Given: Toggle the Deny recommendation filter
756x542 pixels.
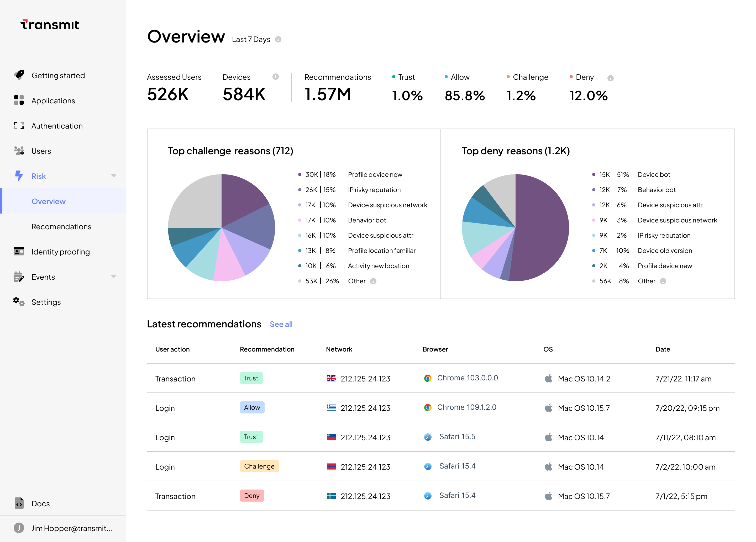Looking at the screenshot, I should coord(582,77).
